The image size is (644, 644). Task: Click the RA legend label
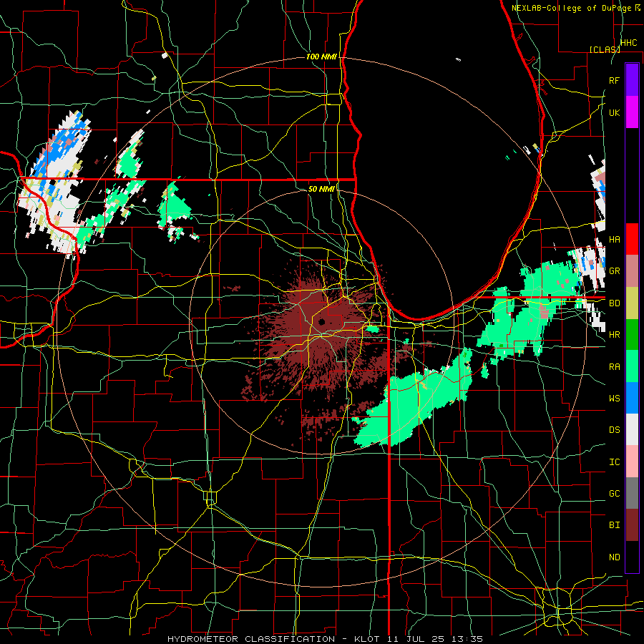(x=614, y=367)
